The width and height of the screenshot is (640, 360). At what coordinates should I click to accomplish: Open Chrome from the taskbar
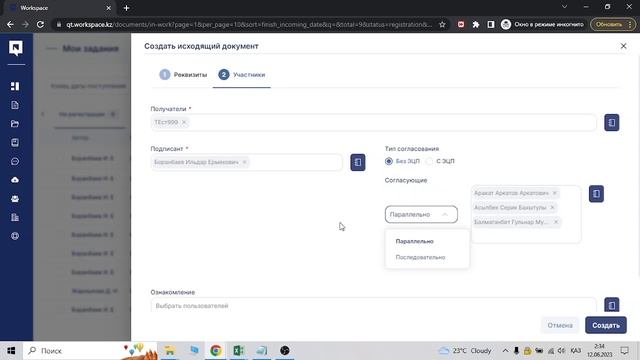[x=216, y=350]
